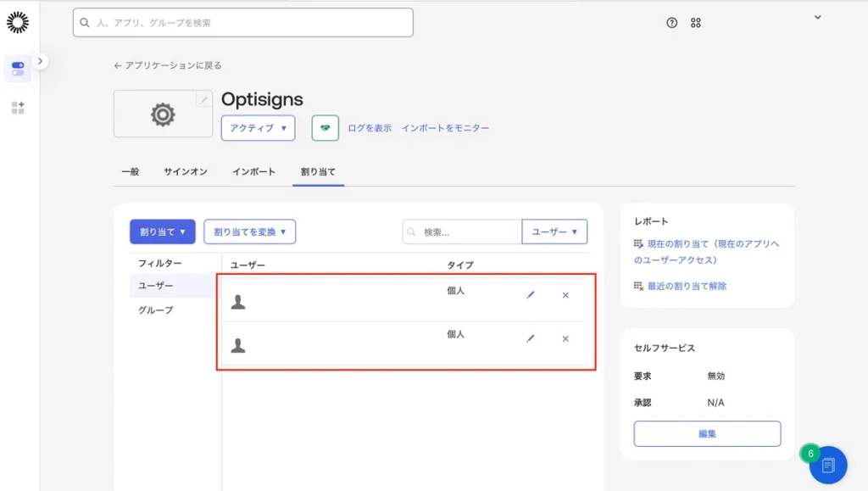Click the green handshake provisioning icon
The image size is (868, 491).
325,128
